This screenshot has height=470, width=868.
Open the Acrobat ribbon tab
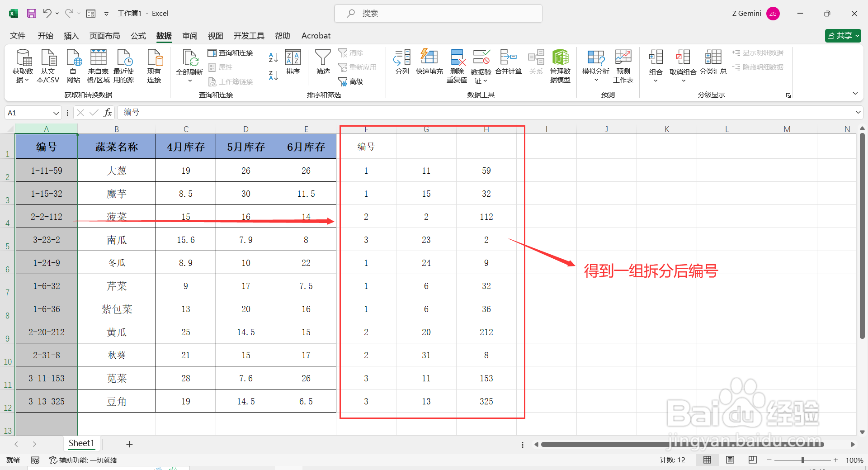point(316,36)
